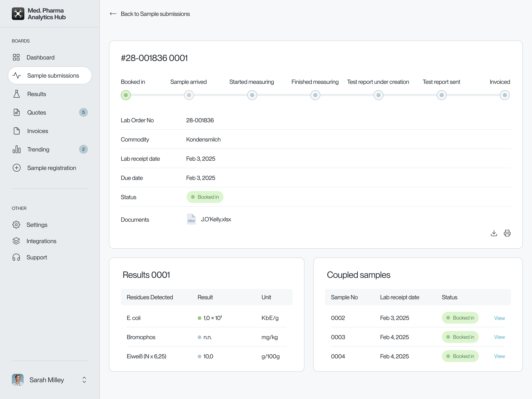Screen dimensions: 532x399
Task: Open Support via the headset icon
Action: coord(16,257)
